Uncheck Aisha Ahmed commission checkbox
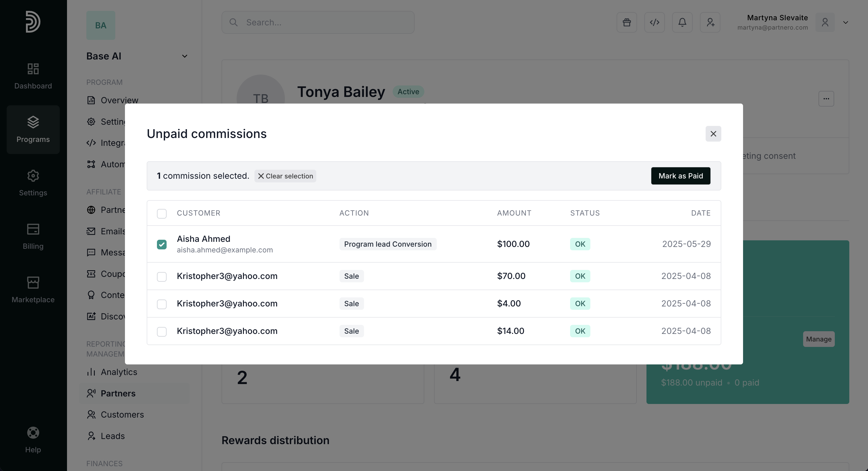Screen dimensions: 868x471 pyautogui.click(x=162, y=245)
